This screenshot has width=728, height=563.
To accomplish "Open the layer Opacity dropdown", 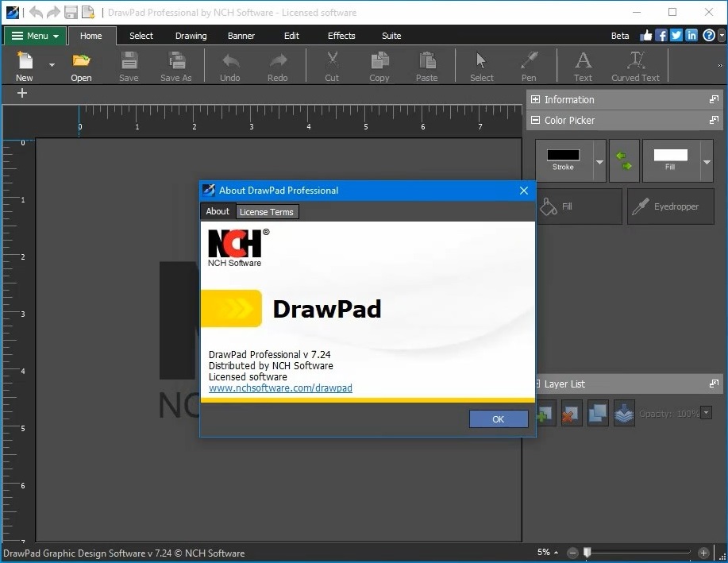I will pos(707,412).
